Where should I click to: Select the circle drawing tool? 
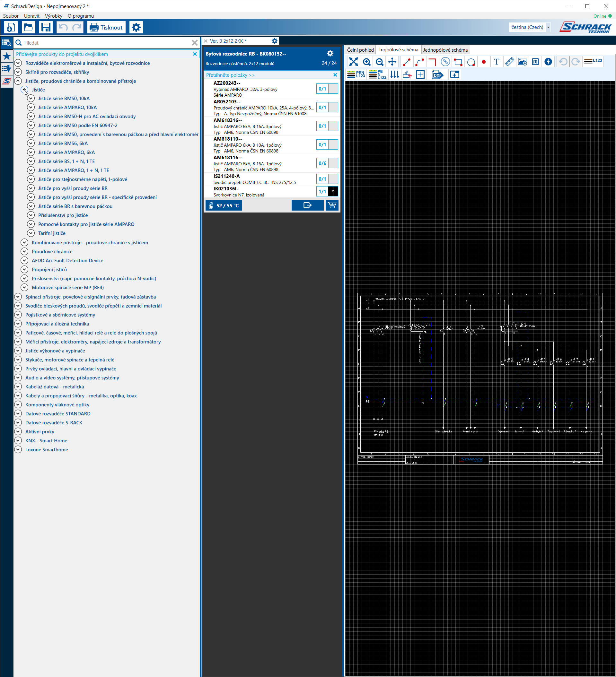pos(471,62)
